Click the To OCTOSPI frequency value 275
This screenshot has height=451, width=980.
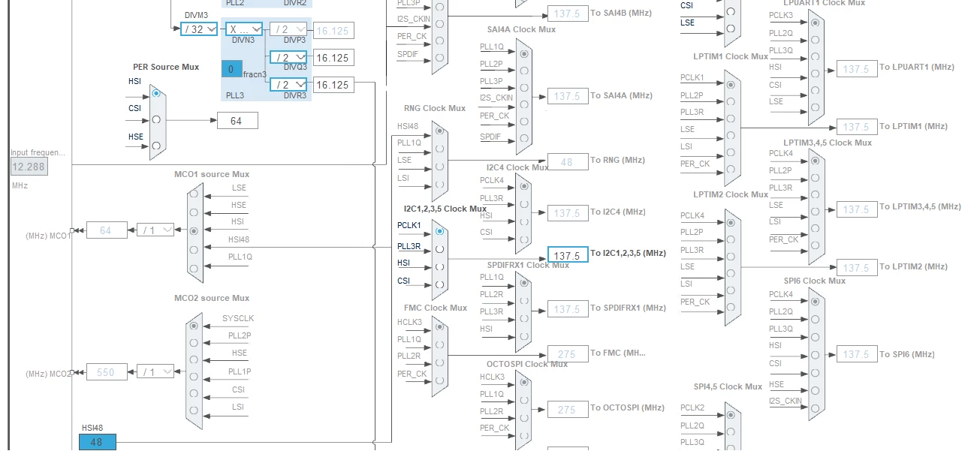coord(568,409)
